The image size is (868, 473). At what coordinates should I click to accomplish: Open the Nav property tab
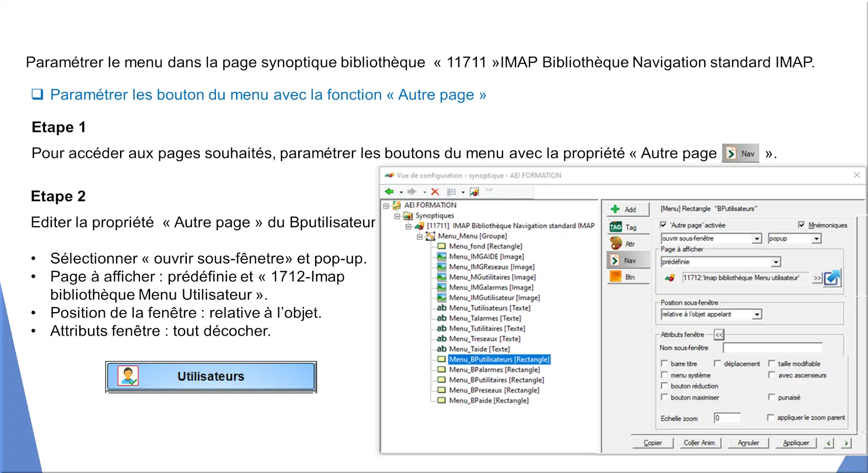[628, 261]
